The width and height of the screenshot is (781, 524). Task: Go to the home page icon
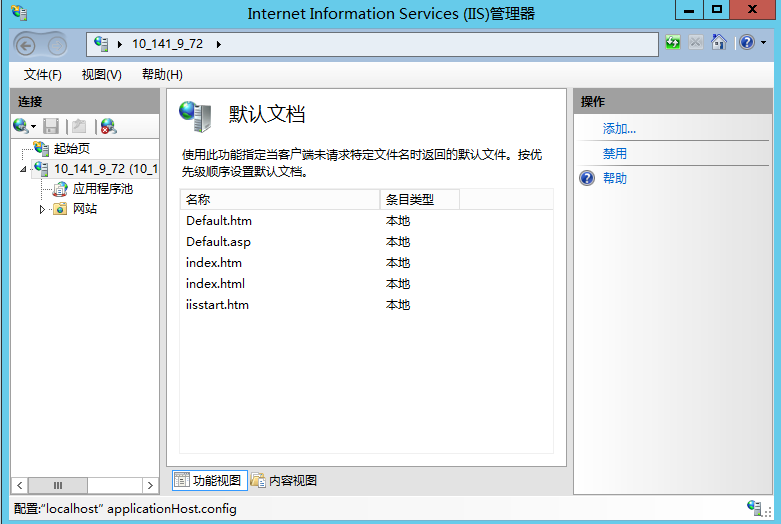click(x=718, y=43)
